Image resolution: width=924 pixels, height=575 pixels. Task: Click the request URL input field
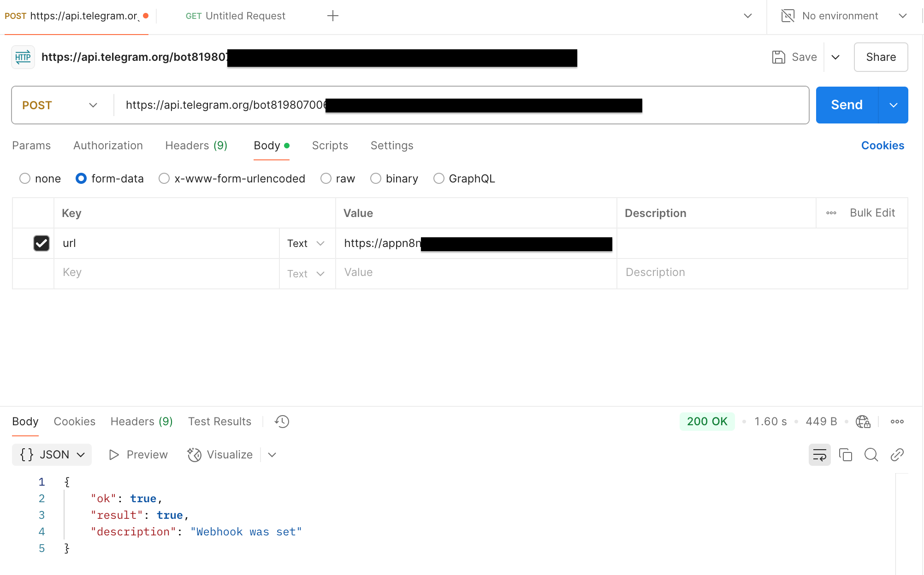461,105
